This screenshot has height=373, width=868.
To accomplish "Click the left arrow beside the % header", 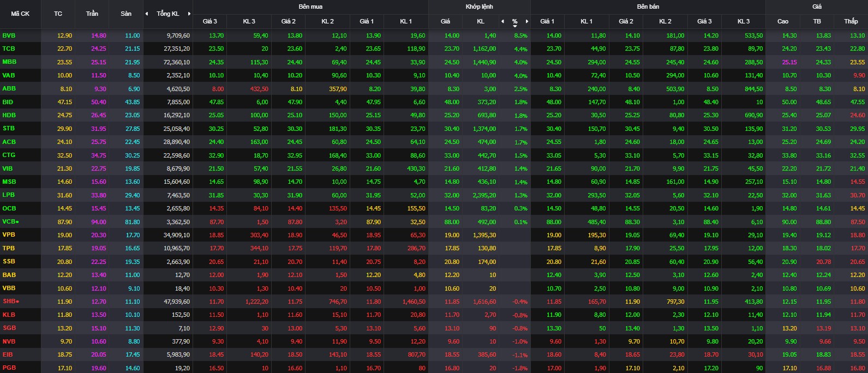I will tap(503, 21).
